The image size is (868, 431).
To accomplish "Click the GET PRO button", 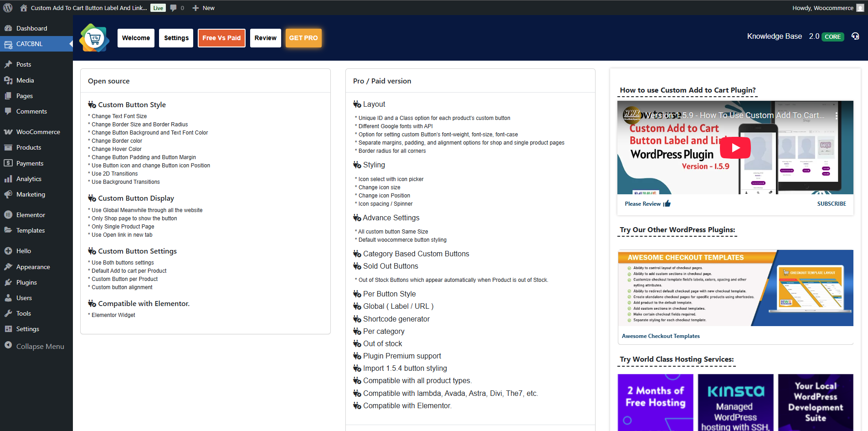I will tap(303, 38).
